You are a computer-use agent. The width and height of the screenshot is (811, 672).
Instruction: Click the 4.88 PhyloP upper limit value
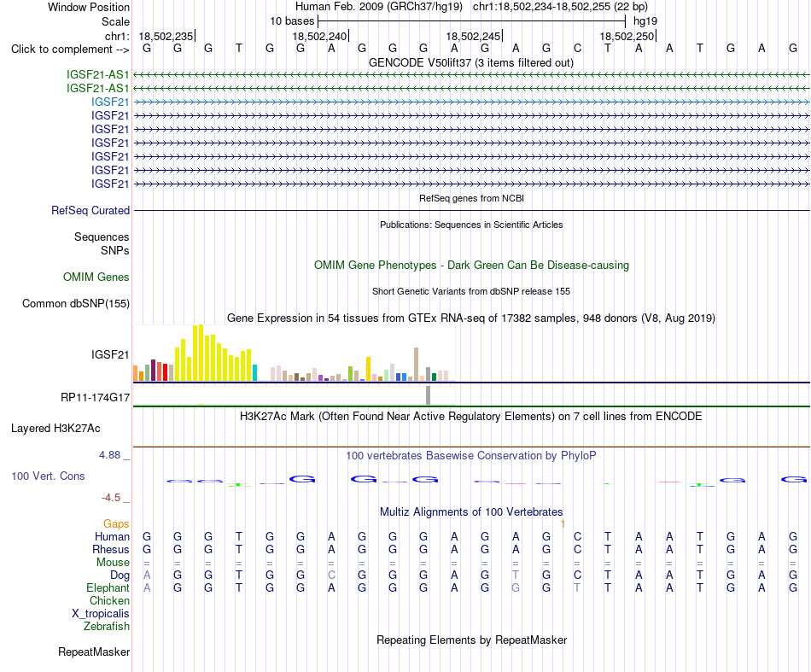pos(109,455)
